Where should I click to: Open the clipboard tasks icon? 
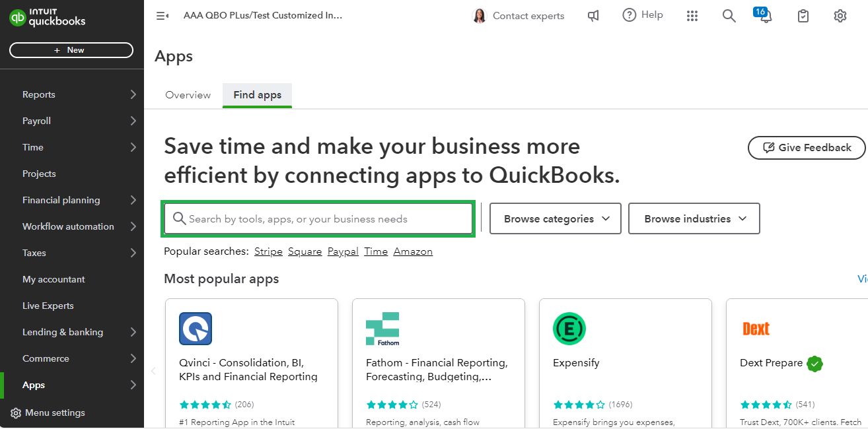pyautogui.click(x=803, y=16)
